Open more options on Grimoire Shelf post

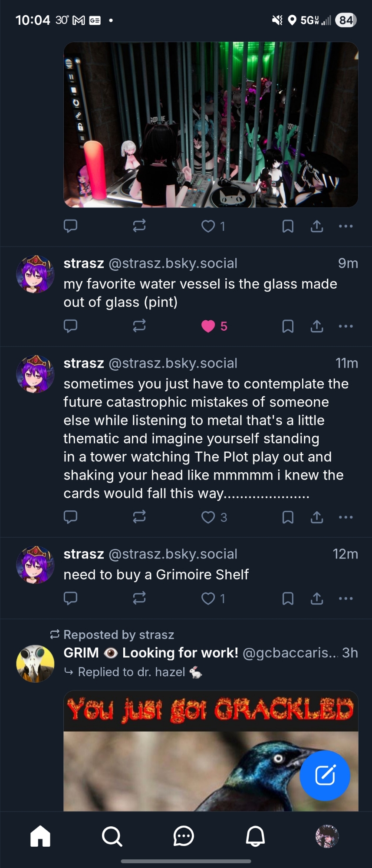coord(346,598)
